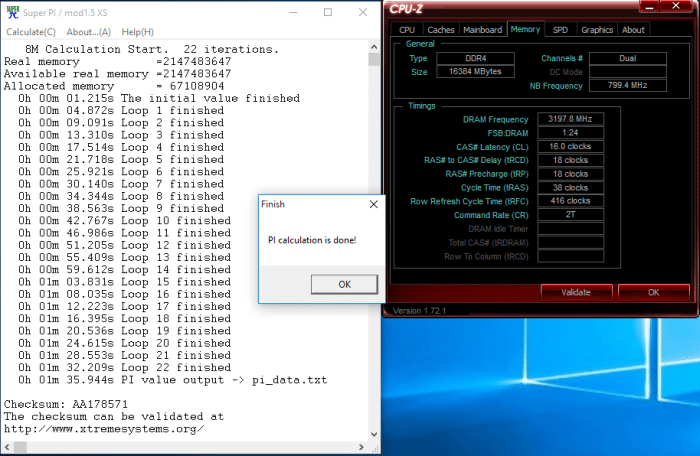Click the empty DRAM Idle Timer field
This screenshot has height=456, width=700.
[x=571, y=229]
